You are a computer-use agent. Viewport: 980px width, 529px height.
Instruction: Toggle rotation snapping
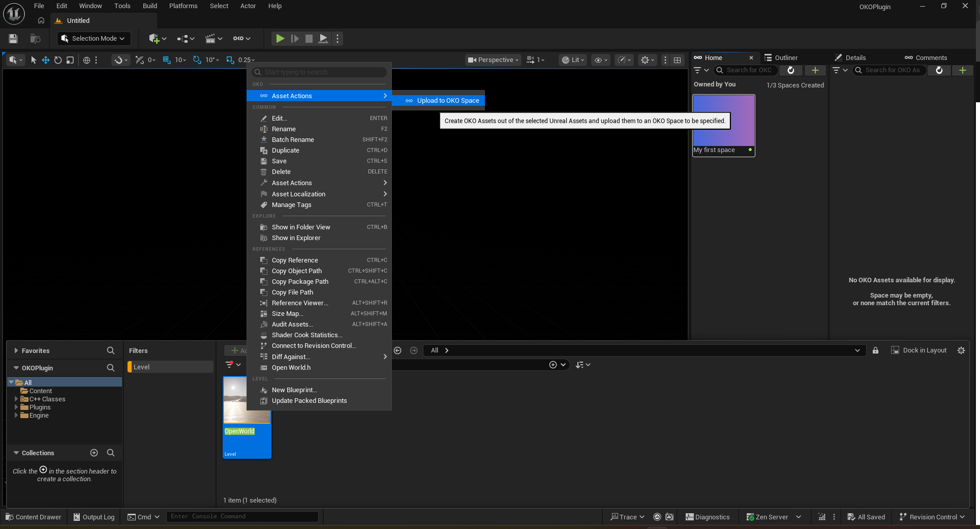click(197, 60)
